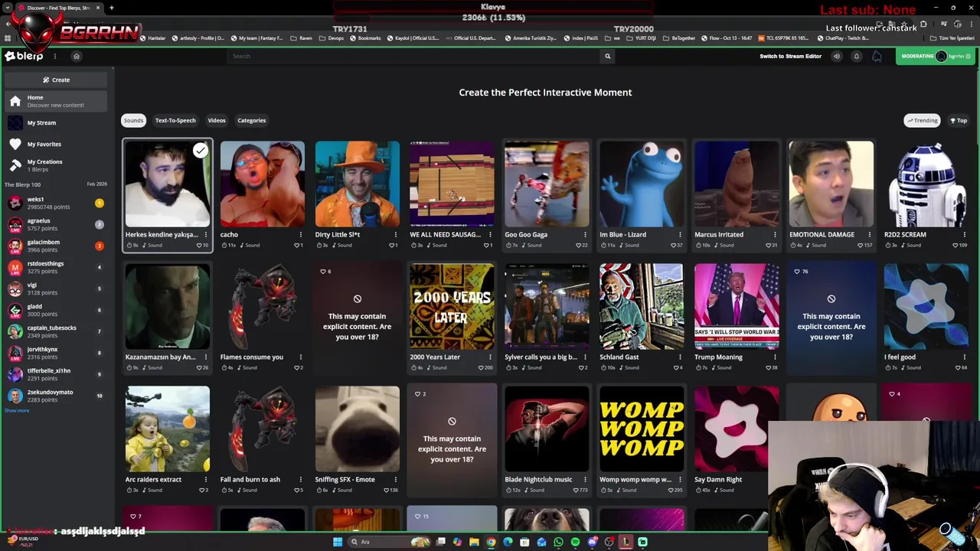980x551 pixels.
Task: Play the Womp womp womp thumbnail
Action: coord(642,429)
